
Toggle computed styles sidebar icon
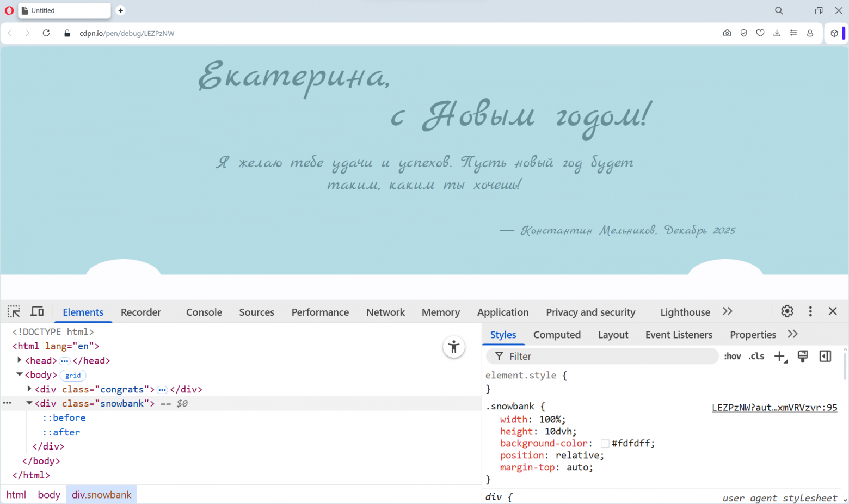pyautogui.click(x=825, y=357)
